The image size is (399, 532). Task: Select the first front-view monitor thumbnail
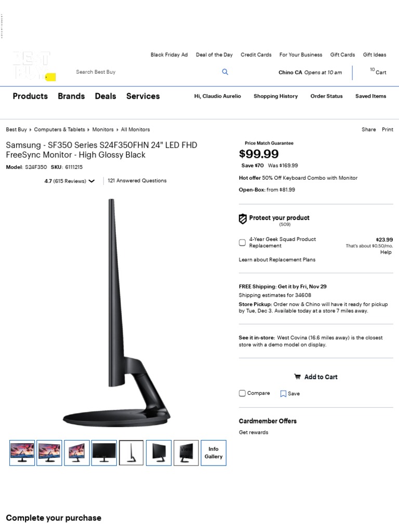point(22,453)
